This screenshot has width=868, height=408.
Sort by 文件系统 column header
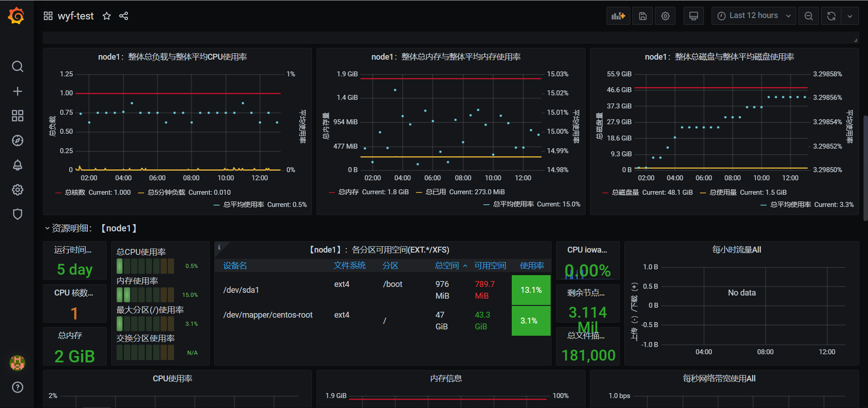349,266
